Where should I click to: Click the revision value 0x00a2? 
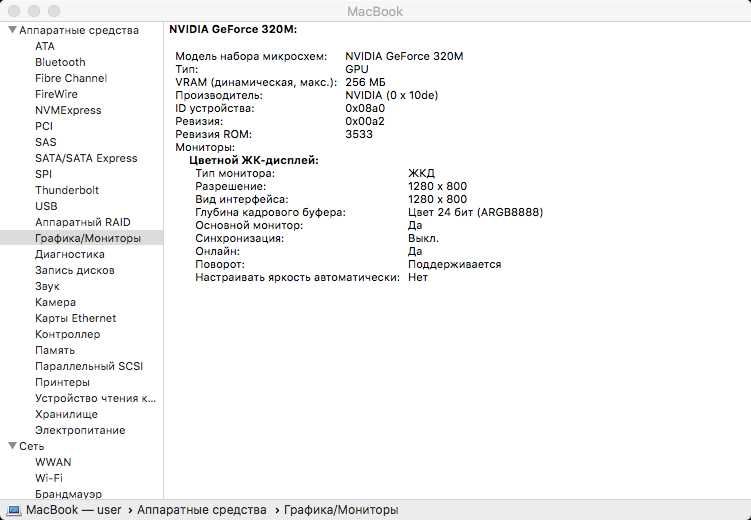coord(365,121)
